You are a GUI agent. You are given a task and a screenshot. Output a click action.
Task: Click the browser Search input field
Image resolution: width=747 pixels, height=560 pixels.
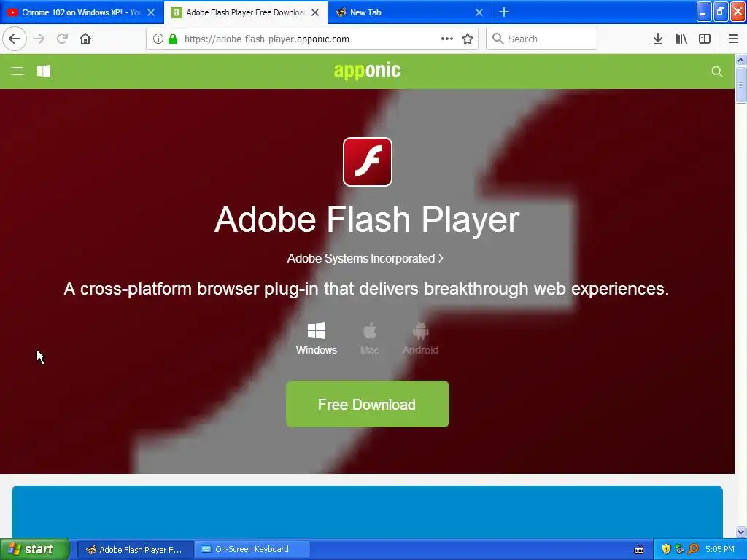click(x=542, y=39)
